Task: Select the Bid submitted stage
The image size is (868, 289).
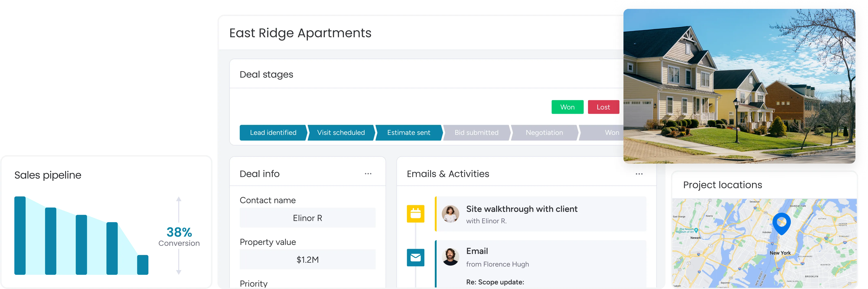Action: tap(476, 132)
